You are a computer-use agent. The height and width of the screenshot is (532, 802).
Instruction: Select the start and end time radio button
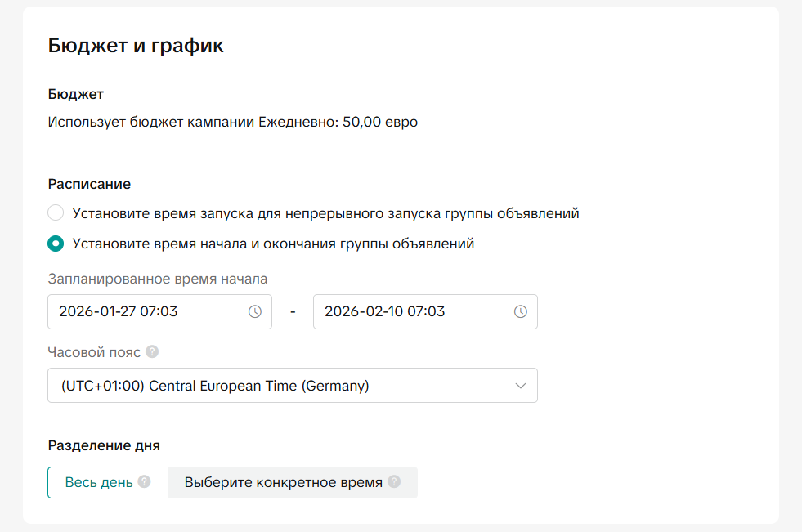click(x=56, y=244)
